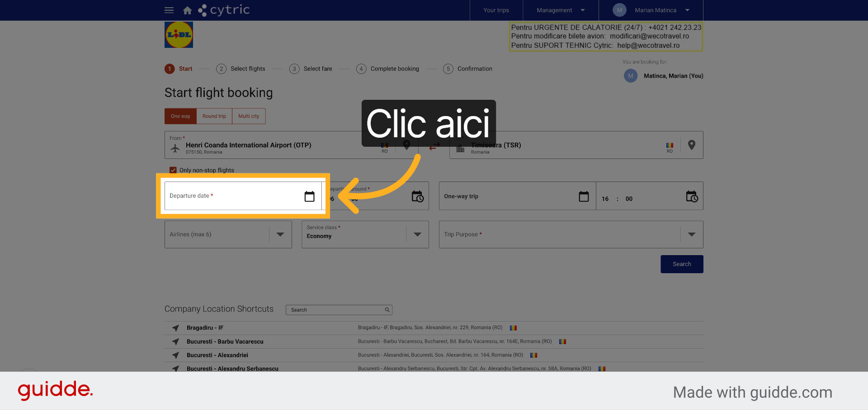This screenshot has width=868, height=410.
Task: Click the Company Location Shortcuts search field
Action: coord(339,310)
